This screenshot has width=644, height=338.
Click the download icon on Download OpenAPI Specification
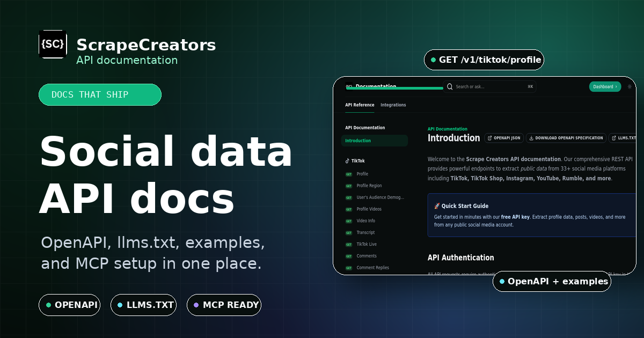531,138
